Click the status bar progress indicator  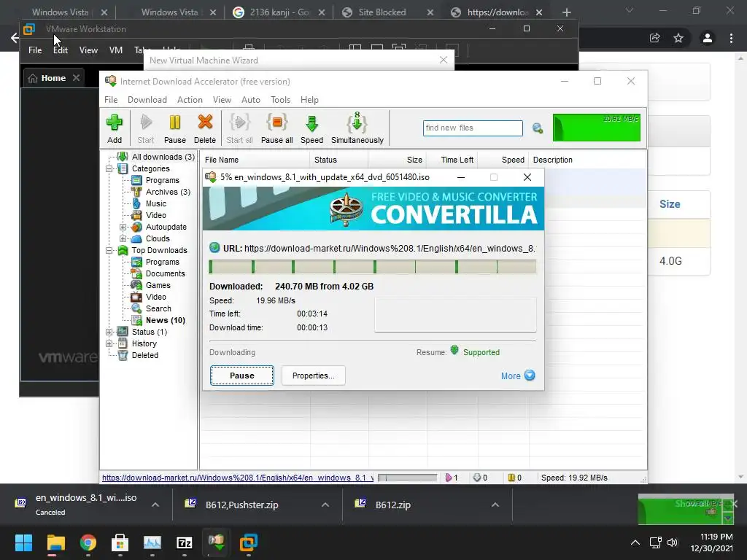[x=407, y=478]
